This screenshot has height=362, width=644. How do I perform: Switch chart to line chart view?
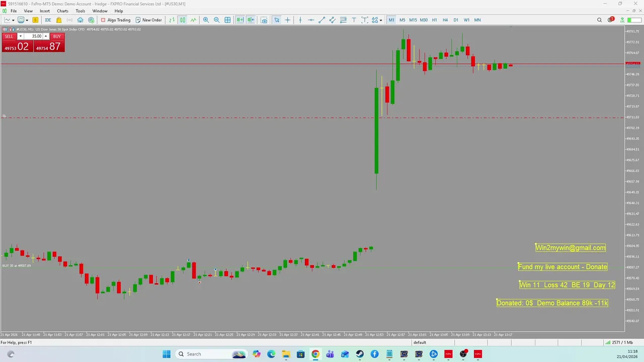click(193, 20)
